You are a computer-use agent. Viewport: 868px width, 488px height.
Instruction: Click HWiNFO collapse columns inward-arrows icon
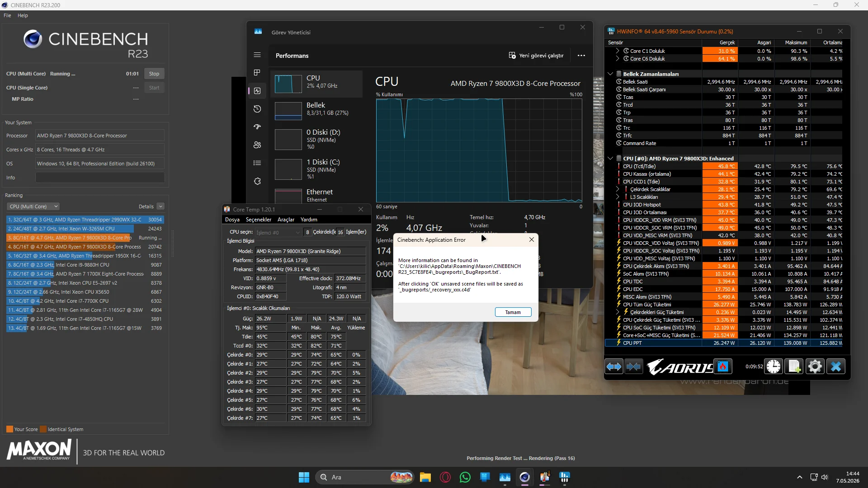click(633, 366)
